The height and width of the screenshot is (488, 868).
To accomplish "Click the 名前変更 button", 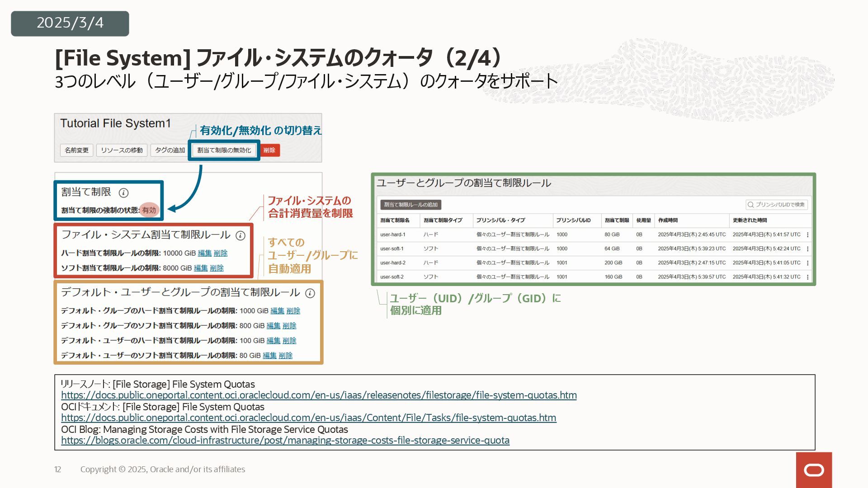I will [76, 150].
